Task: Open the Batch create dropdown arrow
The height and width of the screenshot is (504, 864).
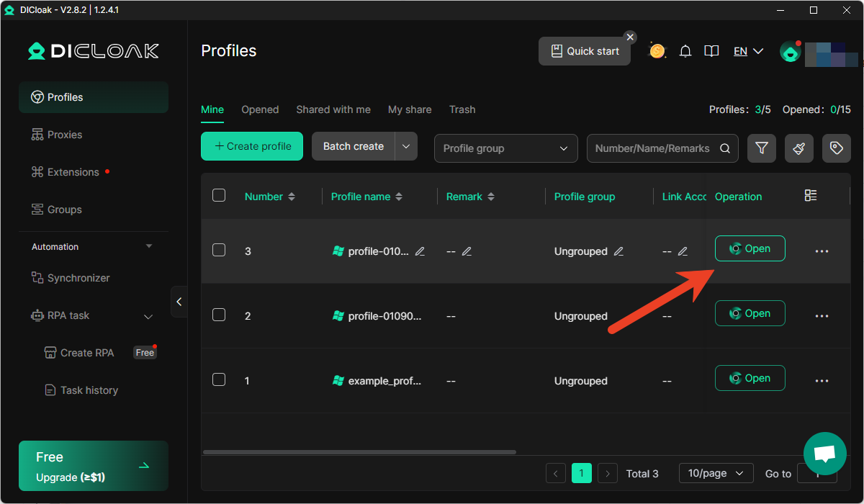Action: (406, 146)
